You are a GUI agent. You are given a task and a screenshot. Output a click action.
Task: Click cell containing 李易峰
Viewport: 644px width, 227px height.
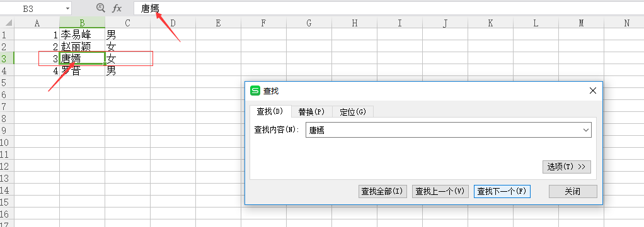tap(82, 35)
